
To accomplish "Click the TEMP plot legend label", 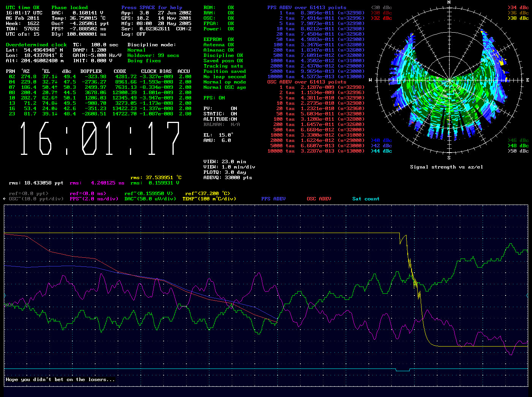I will [209, 199].
